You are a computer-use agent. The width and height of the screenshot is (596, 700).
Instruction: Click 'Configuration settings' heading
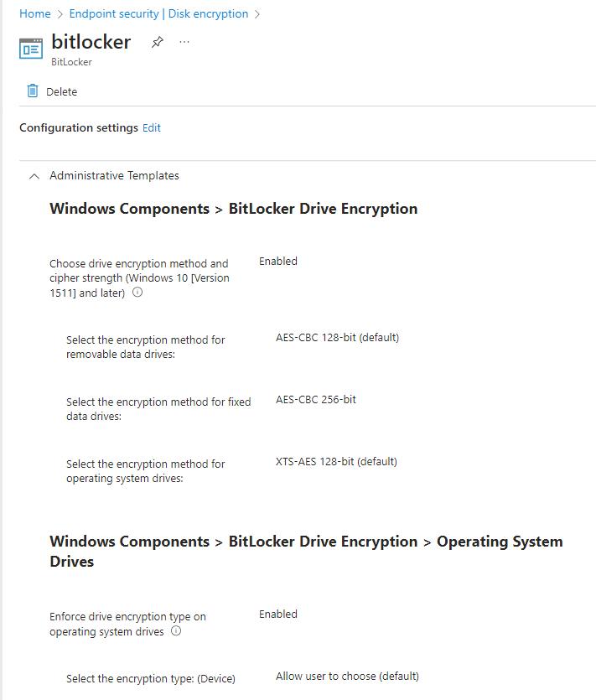tap(79, 127)
